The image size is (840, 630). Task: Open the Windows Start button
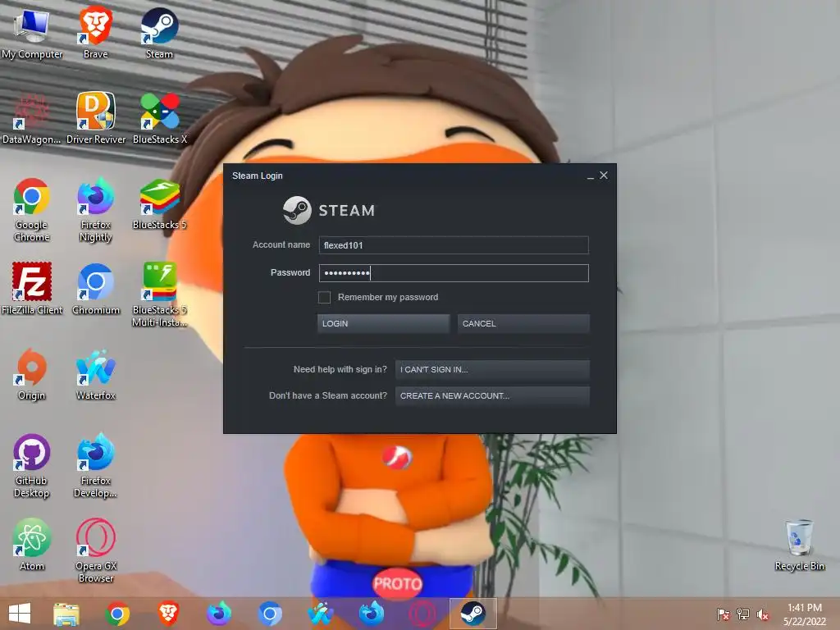click(20, 614)
